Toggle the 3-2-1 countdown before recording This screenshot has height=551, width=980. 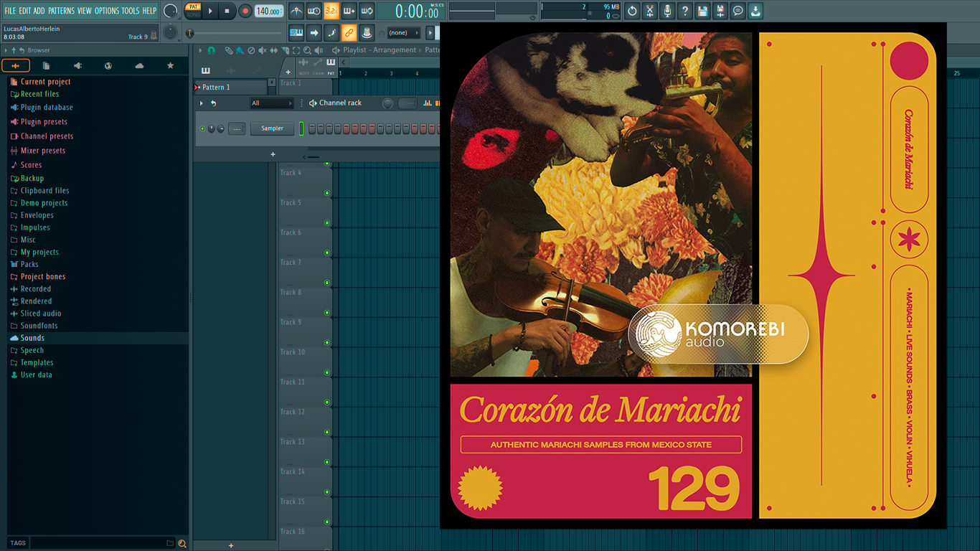point(331,11)
